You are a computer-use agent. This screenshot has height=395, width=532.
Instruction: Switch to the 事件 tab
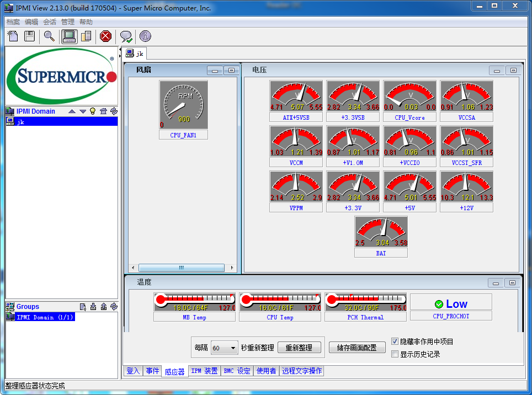point(152,371)
